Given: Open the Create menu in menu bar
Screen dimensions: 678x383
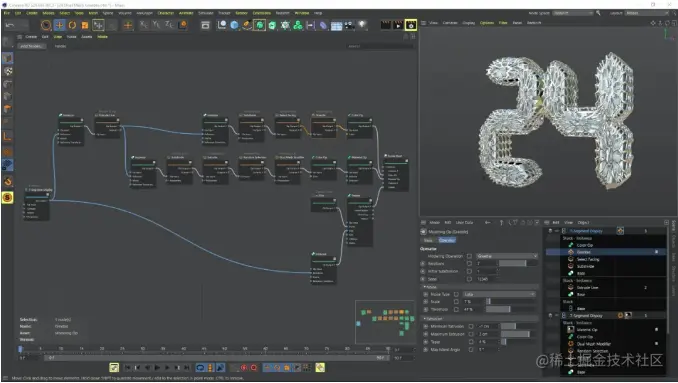Looking at the screenshot, I should [x=32, y=13].
